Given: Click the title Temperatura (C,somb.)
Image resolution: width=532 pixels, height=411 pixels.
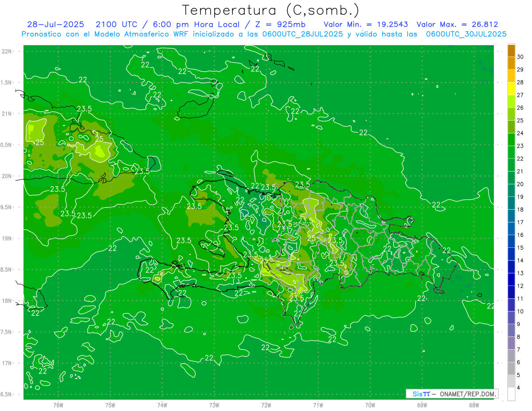Looking at the screenshot, I should click(x=271, y=10).
